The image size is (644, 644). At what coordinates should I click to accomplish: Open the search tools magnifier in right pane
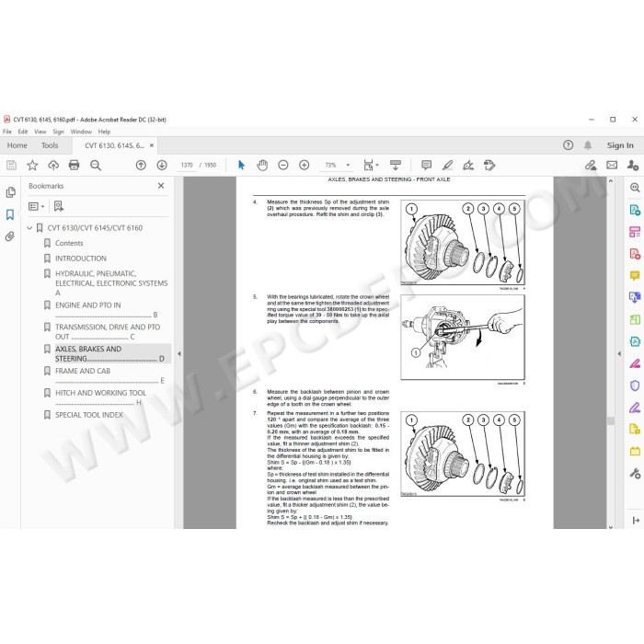click(x=635, y=188)
